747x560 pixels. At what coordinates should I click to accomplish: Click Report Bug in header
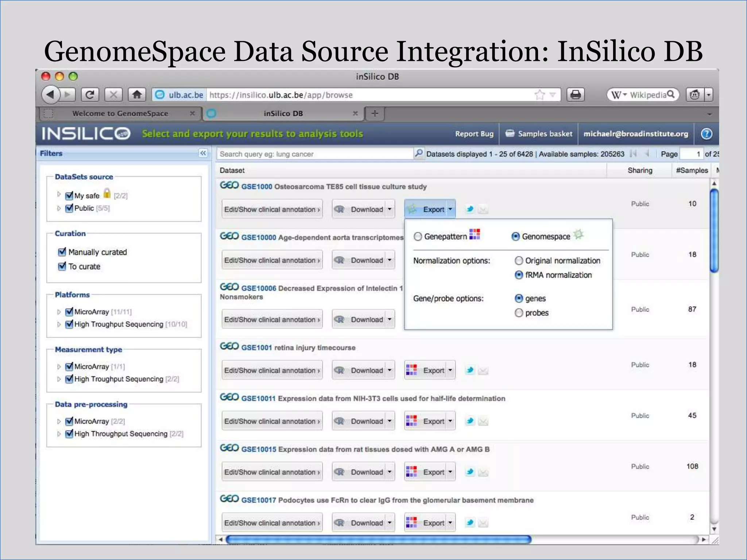click(x=474, y=134)
